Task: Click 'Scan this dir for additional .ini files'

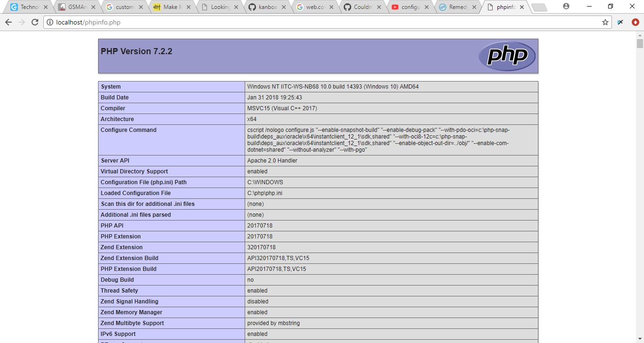Action: pos(148,204)
